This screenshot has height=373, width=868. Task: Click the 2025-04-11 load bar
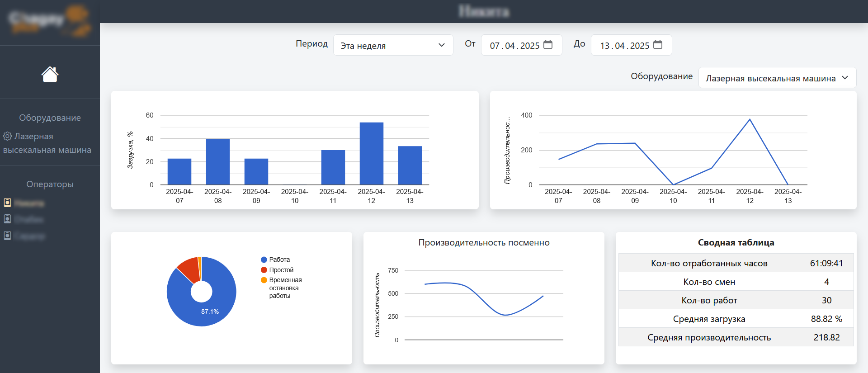[x=333, y=167]
